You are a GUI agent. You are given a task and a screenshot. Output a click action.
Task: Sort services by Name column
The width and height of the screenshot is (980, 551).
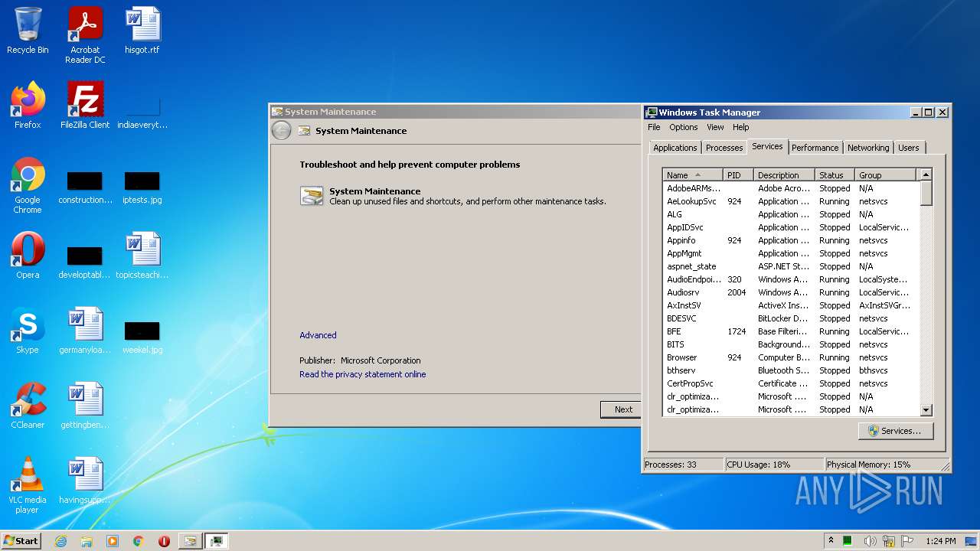coord(692,175)
